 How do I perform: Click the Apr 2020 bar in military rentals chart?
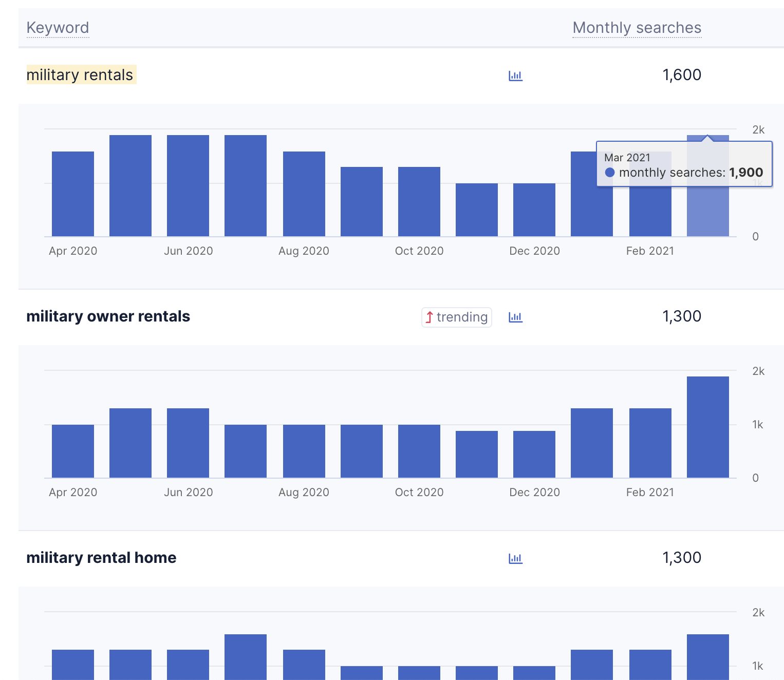pyautogui.click(x=73, y=194)
